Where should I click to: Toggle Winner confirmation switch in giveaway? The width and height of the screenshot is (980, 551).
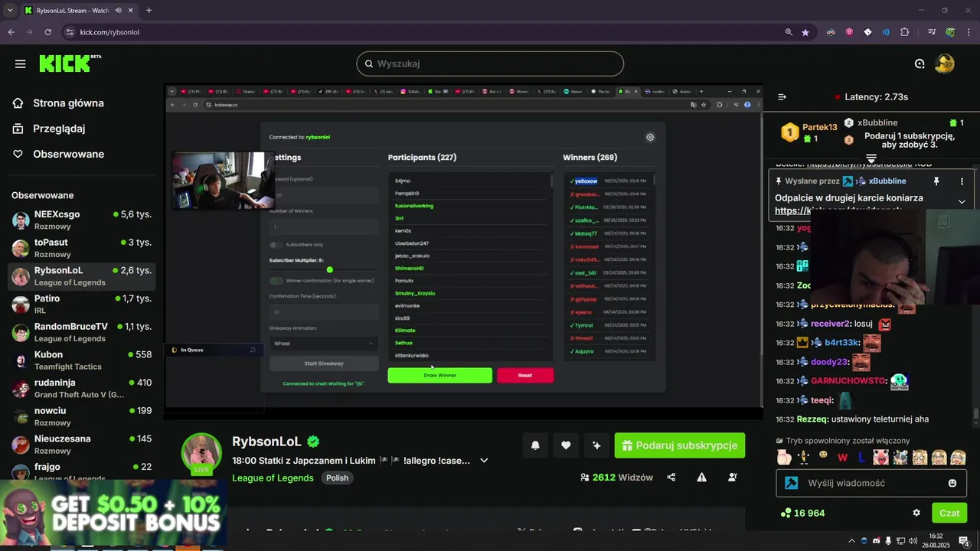coord(276,281)
